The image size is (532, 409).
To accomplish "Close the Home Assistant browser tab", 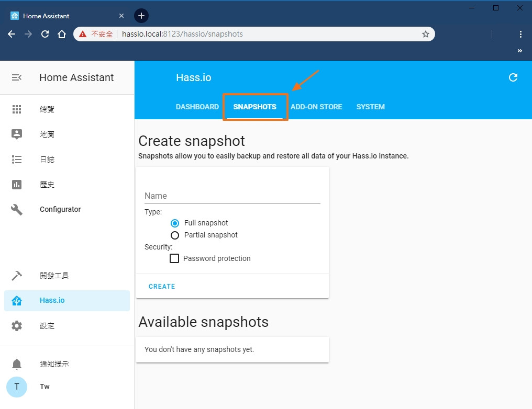I will [121, 16].
